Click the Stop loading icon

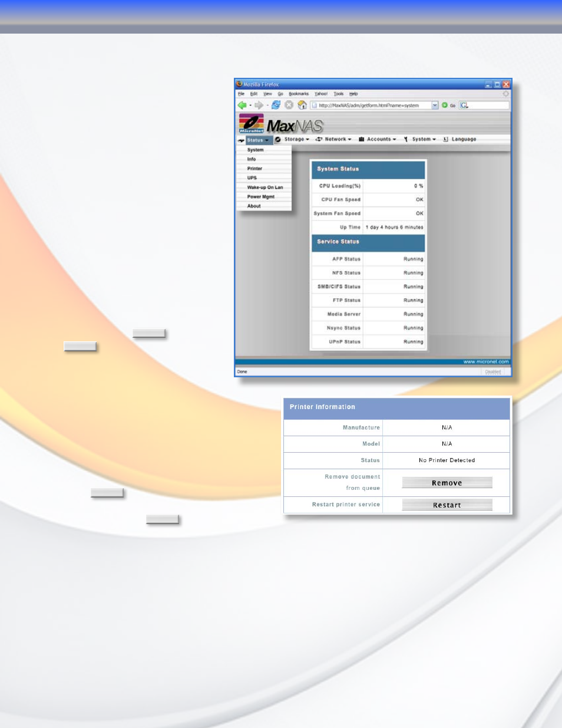point(289,105)
